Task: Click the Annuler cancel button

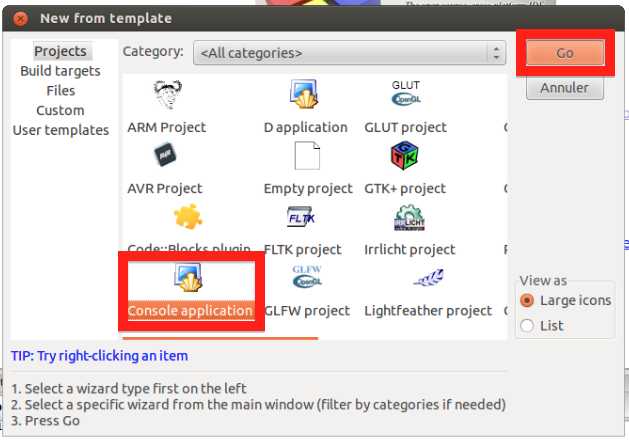Action: [565, 88]
